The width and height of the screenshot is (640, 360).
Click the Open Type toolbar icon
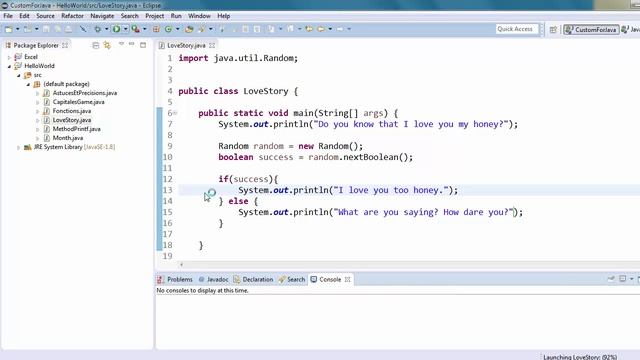pos(189,29)
